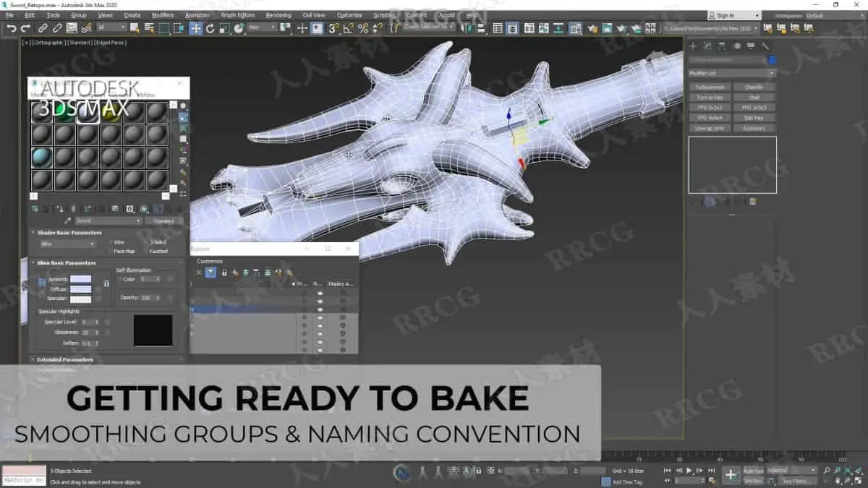Open the Create Selection Set dropdown
Screen dimensions: 868x488
point(430,27)
